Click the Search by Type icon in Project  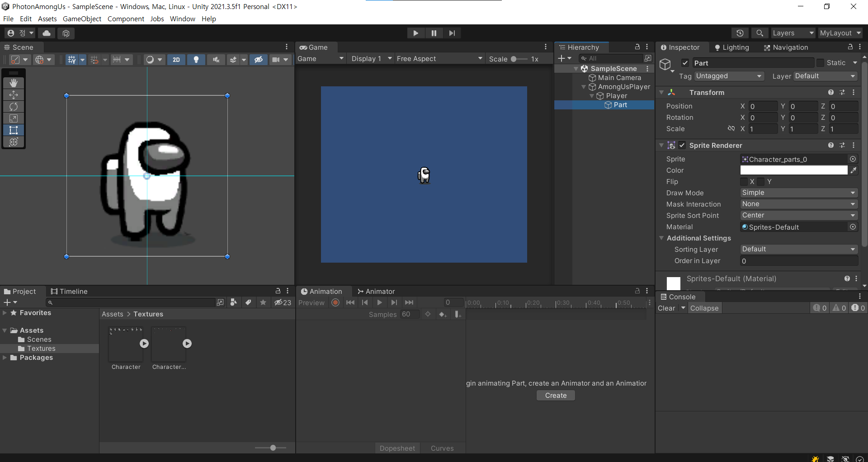tap(234, 302)
